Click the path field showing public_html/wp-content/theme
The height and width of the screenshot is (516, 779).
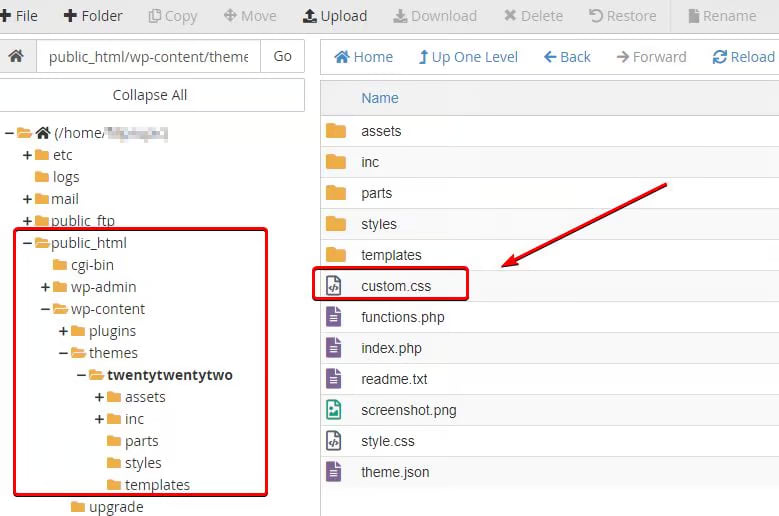click(148, 57)
